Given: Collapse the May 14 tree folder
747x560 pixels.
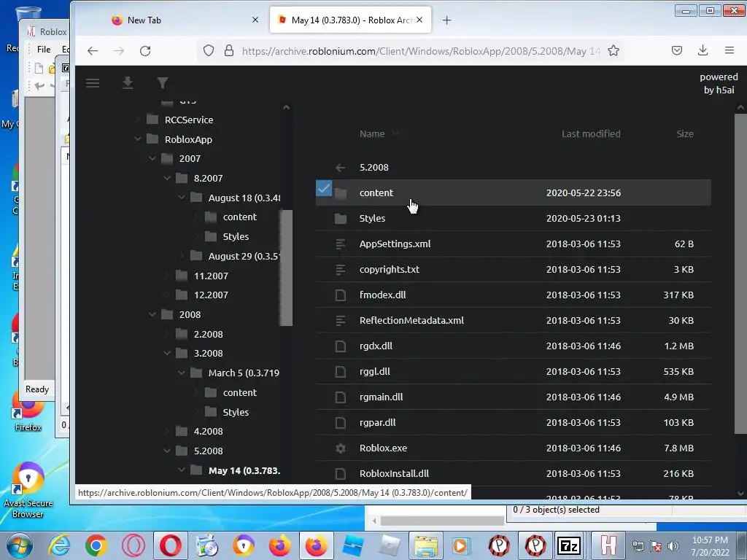Looking at the screenshot, I should click(182, 470).
